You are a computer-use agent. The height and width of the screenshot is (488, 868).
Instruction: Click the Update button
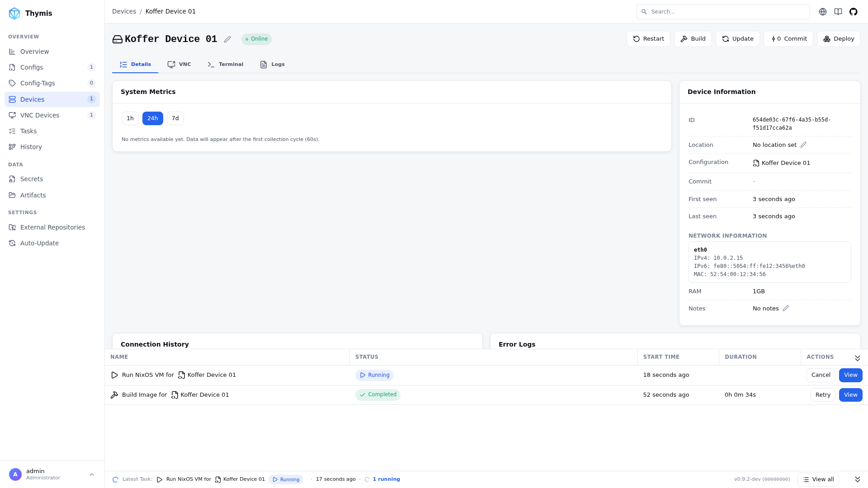tap(738, 39)
